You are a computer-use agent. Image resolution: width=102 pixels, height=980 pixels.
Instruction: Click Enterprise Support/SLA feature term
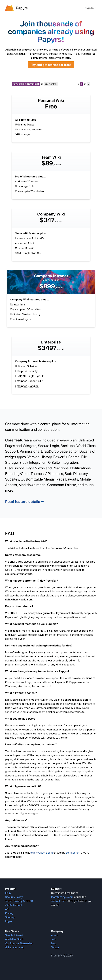click(29, 381)
